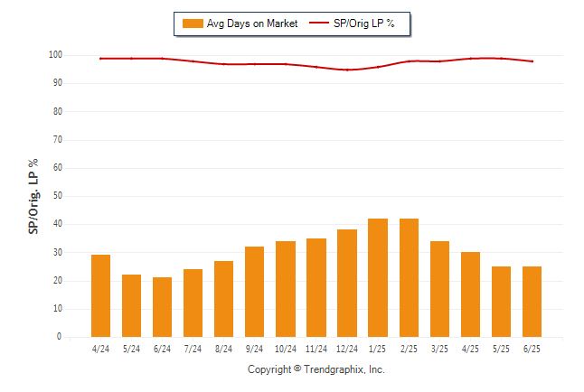Viewport: 584px width, 392px height.
Task: Click the 5/24 bar in chart
Action: click(x=131, y=305)
